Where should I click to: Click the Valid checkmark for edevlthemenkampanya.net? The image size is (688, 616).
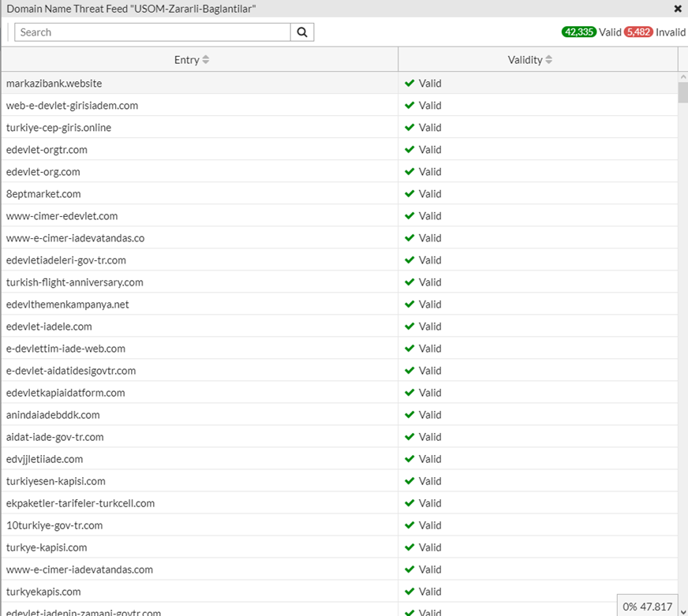[x=409, y=304]
